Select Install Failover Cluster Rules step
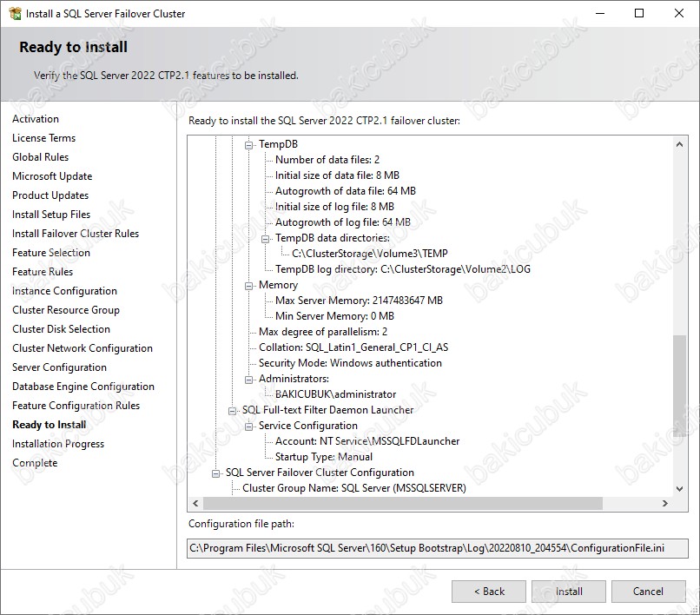Image resolution: width=700 pixels, height=615 pixels. click(76, 234)
